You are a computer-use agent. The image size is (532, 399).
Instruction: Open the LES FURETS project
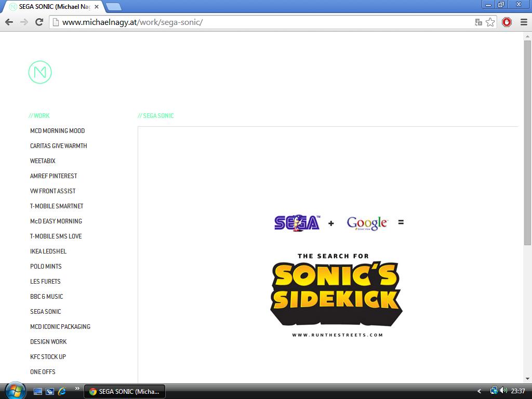point(45,282)
